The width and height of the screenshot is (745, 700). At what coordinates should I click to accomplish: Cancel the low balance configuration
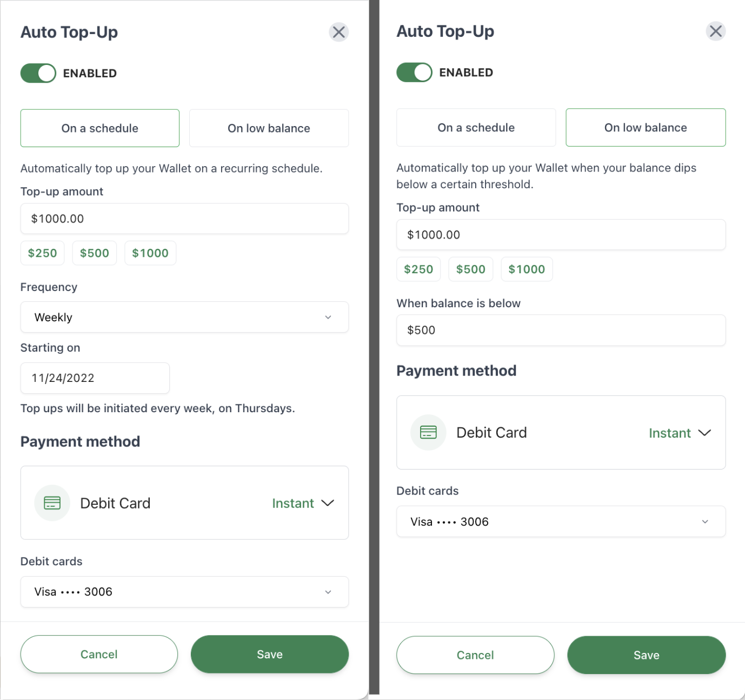[x=475, y=655]
